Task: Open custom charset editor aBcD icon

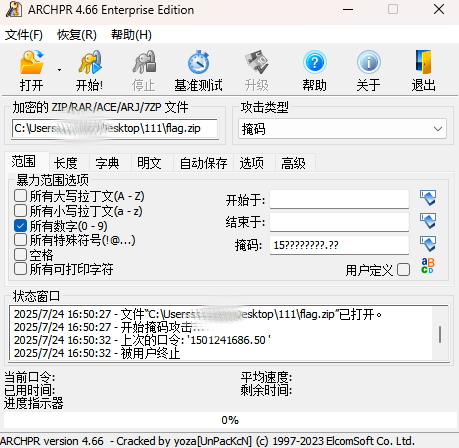Action: [428, 266]
